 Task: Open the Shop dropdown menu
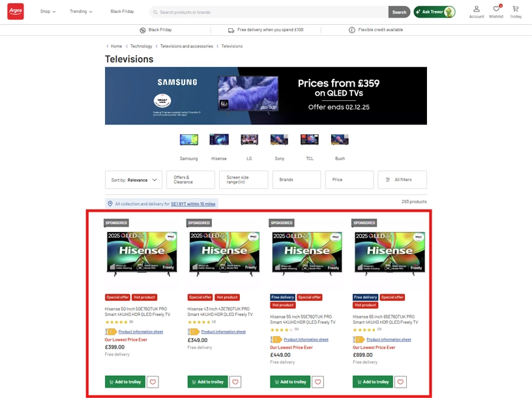(48, 12)
